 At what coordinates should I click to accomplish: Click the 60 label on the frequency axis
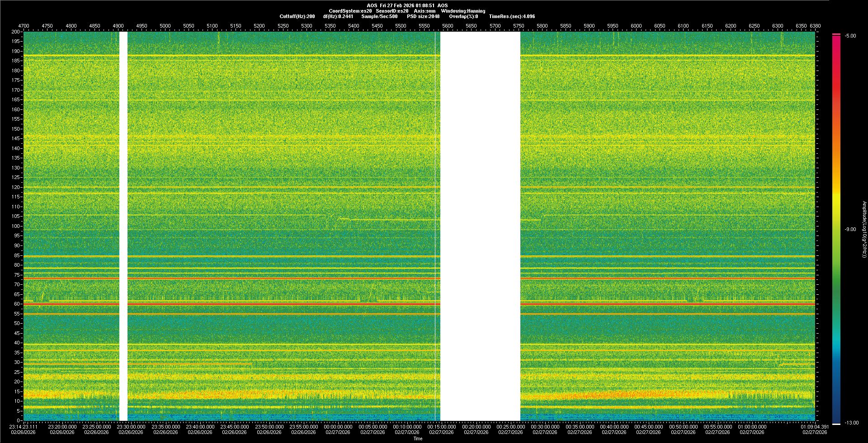pyautogui.click(x=17, y=304)
